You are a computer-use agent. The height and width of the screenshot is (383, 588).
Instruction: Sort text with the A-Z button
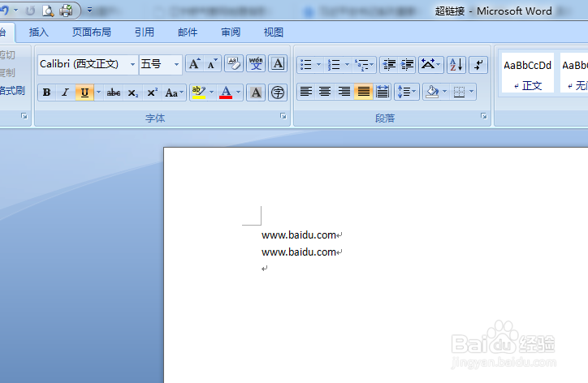tap(456, 64)
